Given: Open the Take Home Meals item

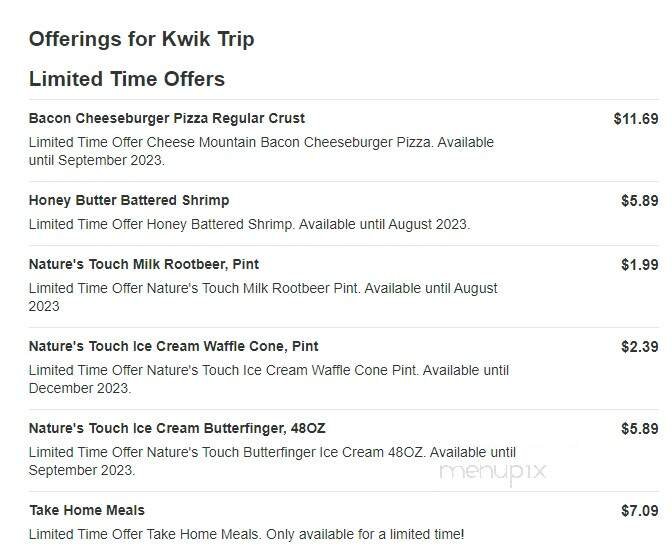Looking at the screenshot, I should tap(87, 510).
